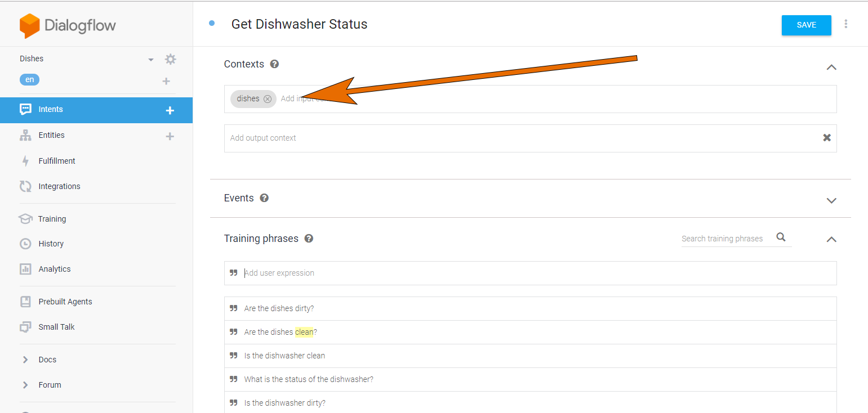The image size is (868, 413).
Task: Click quote icon beside 'Are the dishes dirty?'
Action: tap(233, 308)
